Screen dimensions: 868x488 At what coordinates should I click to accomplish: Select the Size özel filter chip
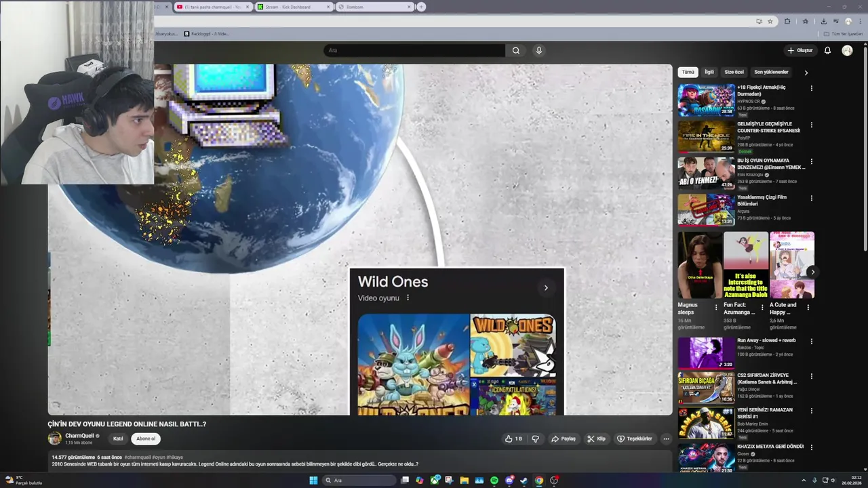point(734,72)
